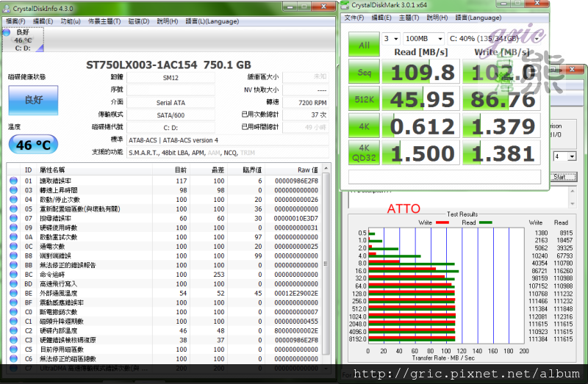This screenshot has height=384, width=588.
Task: Open the ATTO dropdown showing 4
Action: [564, 156]
